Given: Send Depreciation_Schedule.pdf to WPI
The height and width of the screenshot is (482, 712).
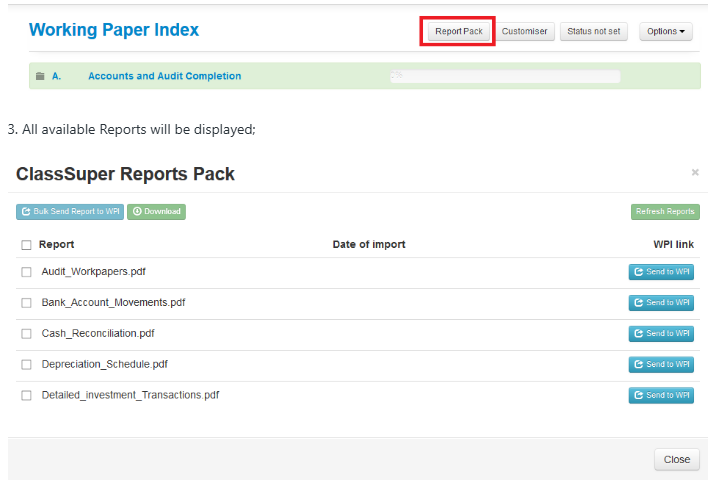Looking at the screenshot, I should (661, 365).
